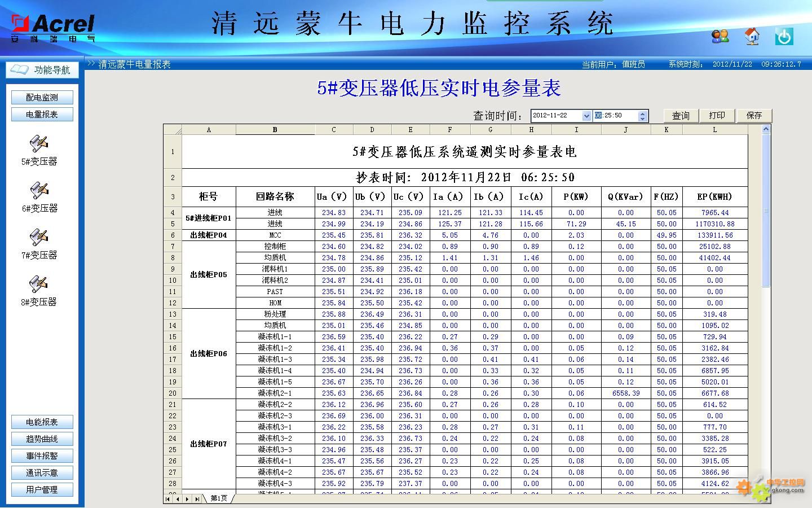Click the 查询 button
The height and width of the screenshot is (508, 812).
click(x=681, y=116)
